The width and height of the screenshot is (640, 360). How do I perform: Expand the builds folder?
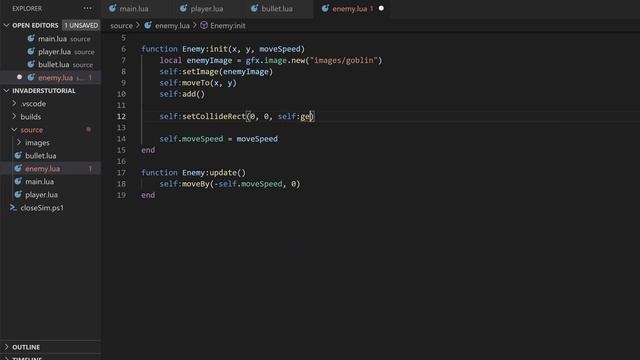pyautogui.click(x=14, y=117)
